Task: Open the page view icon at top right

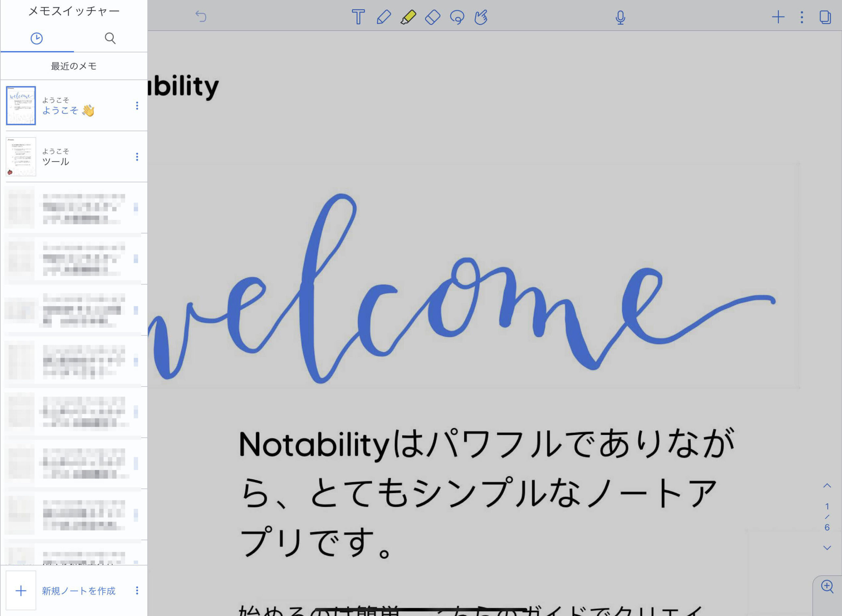Action: click(825, 17)
